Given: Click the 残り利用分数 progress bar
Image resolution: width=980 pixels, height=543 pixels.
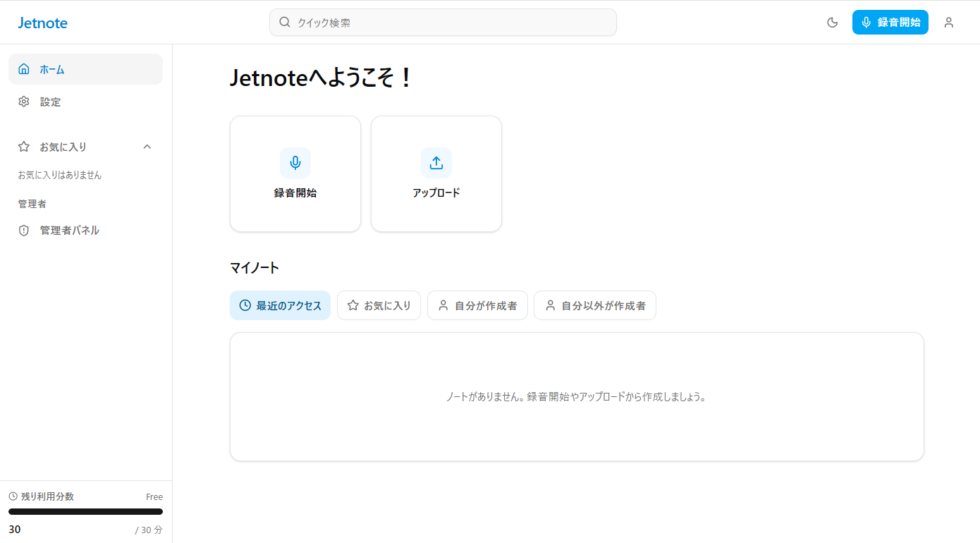Looking at the screenshot, I should [x=85, y=512].
